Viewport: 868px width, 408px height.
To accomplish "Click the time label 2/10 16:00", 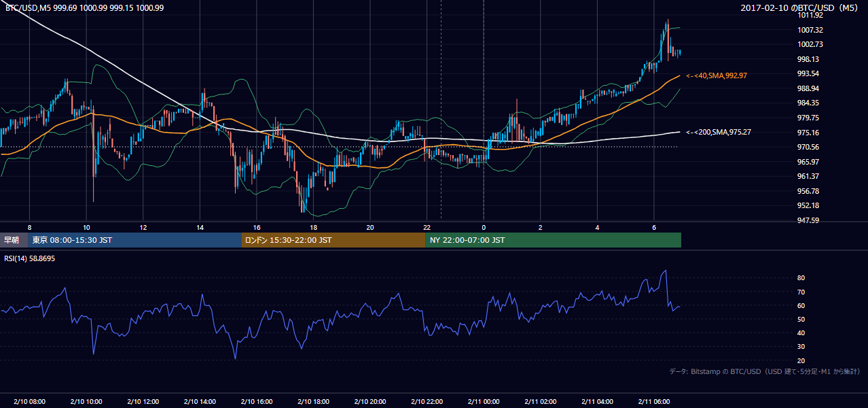I will (257, 402).
